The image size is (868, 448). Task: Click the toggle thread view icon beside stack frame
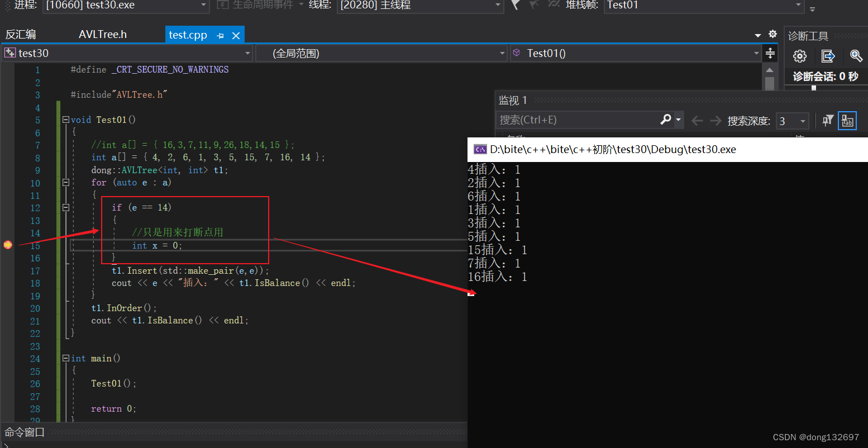[554, 4]
